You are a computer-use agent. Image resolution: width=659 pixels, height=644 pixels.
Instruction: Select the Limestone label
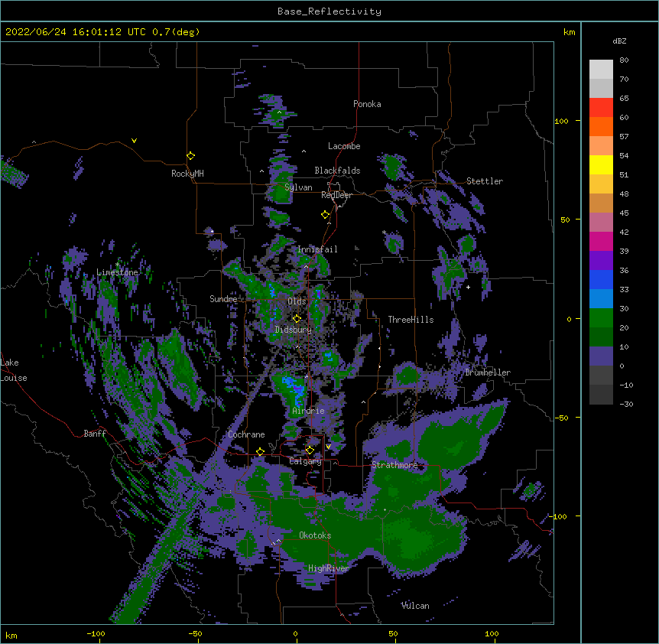(117, 272)
